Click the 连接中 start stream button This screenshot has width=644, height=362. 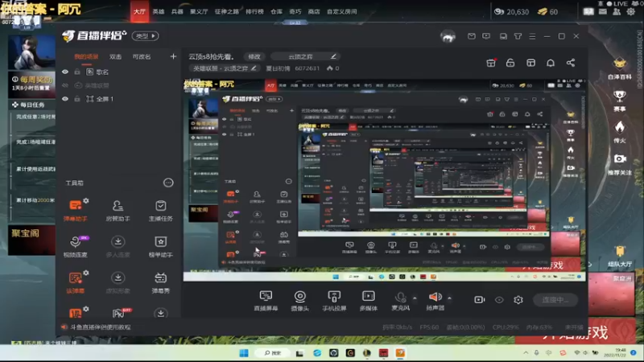pos(555,300)
